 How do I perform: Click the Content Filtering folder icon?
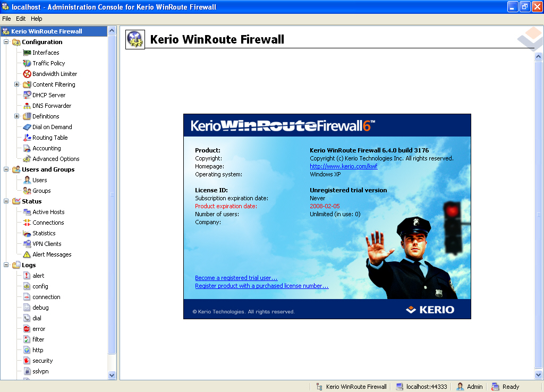click(x=27, y=84)
